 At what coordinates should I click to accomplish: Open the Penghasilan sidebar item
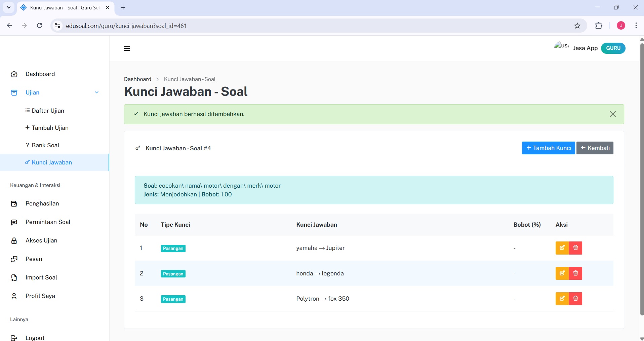[x=42, y=203]
